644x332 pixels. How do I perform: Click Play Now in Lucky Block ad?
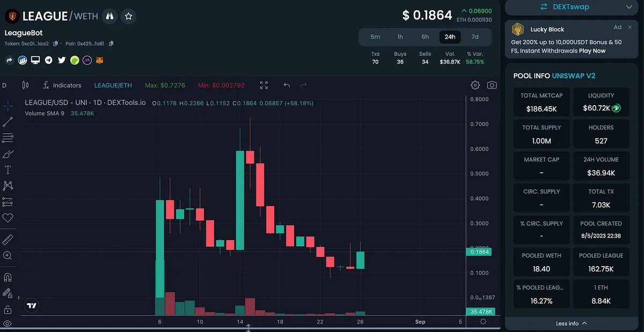click(592, 51)
